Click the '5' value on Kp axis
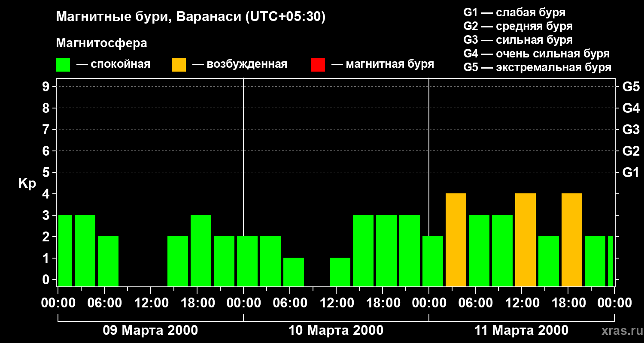Viewport: 644px width, 343px height. click(47, 172)
